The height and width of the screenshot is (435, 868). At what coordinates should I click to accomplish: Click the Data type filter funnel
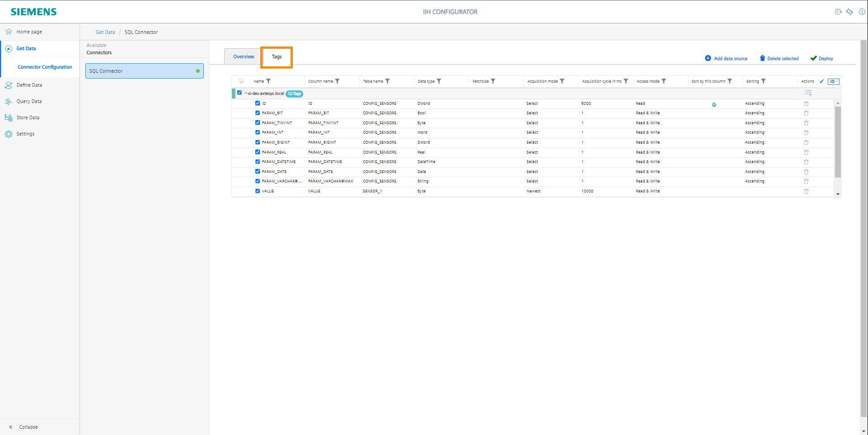pyautogui.click(x=439, y=81)
